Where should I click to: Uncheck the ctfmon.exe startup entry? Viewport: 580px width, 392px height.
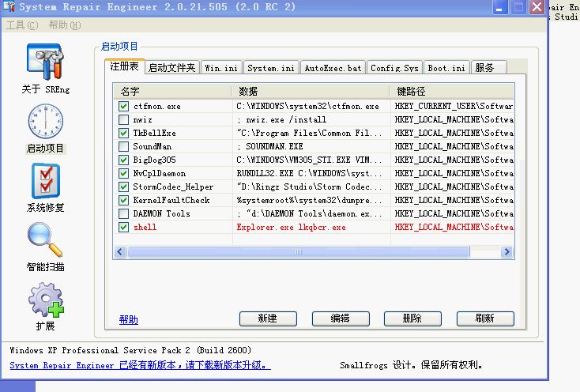click(x=123, y=107)
